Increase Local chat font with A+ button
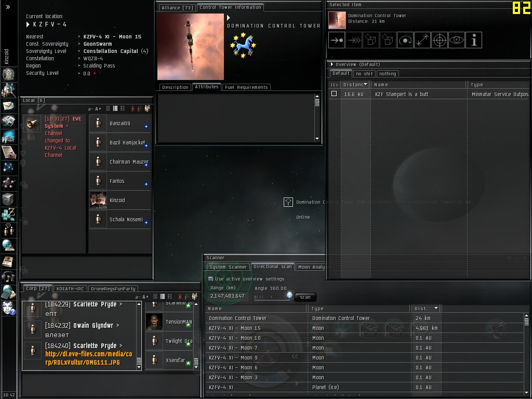 click(x=98, y=109)
